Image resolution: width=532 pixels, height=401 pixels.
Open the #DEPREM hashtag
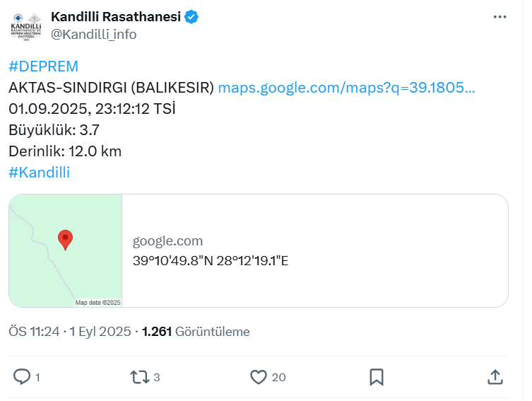43,66
